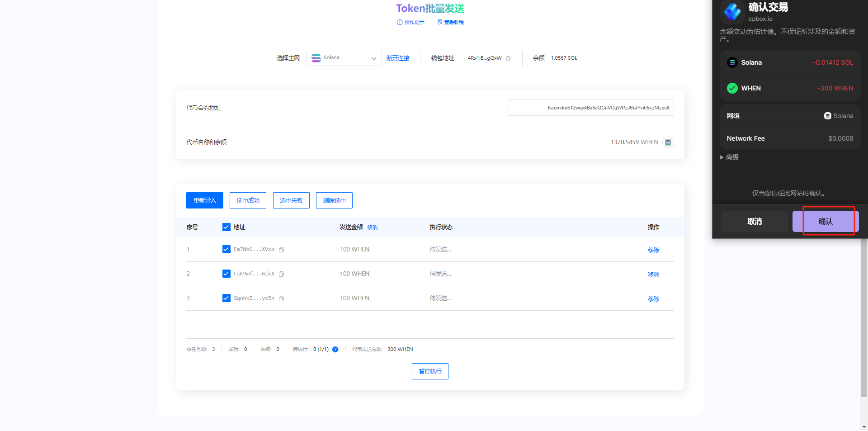Copy address CsK9mf...6LkX
Image resolution: width=868 pixels, height=431 pixels.
pyautogui.click(x=281, y=274)
